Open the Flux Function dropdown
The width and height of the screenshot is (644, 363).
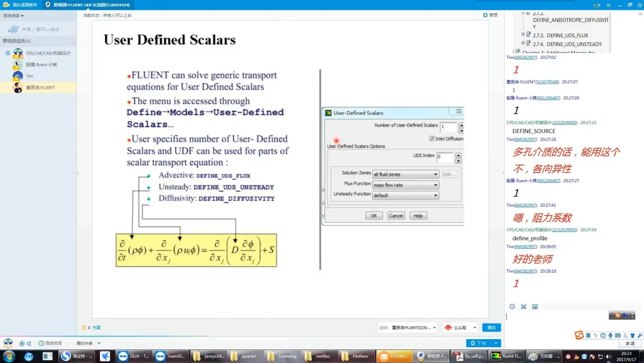click(x=405, y=185)
